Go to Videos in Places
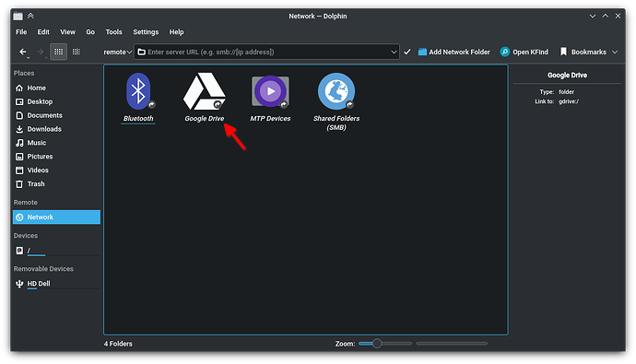The image size is (636, 364). coord(56,170)
